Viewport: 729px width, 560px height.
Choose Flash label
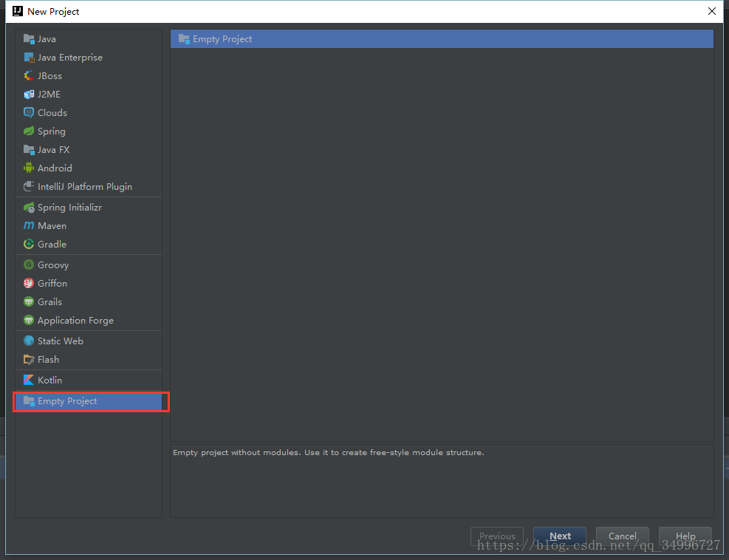[x=48, y=360]
